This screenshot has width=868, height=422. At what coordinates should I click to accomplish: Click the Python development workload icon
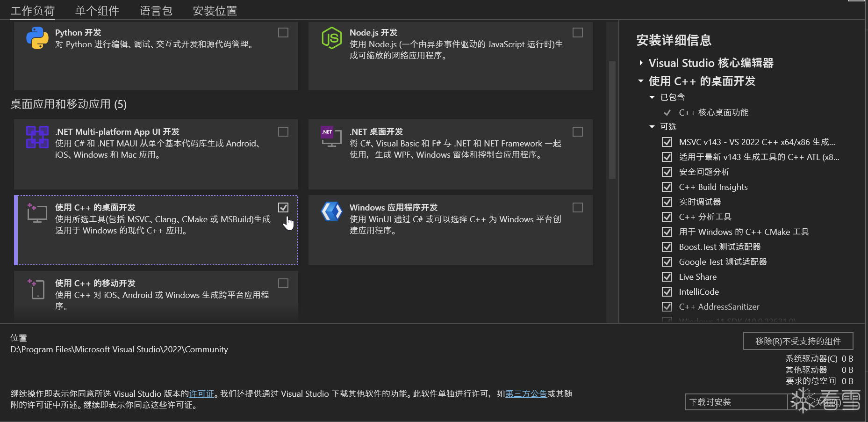click(37, 38)
